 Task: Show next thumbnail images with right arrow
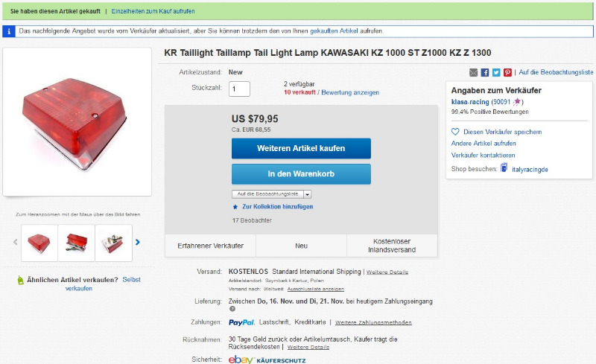[138, 242]
